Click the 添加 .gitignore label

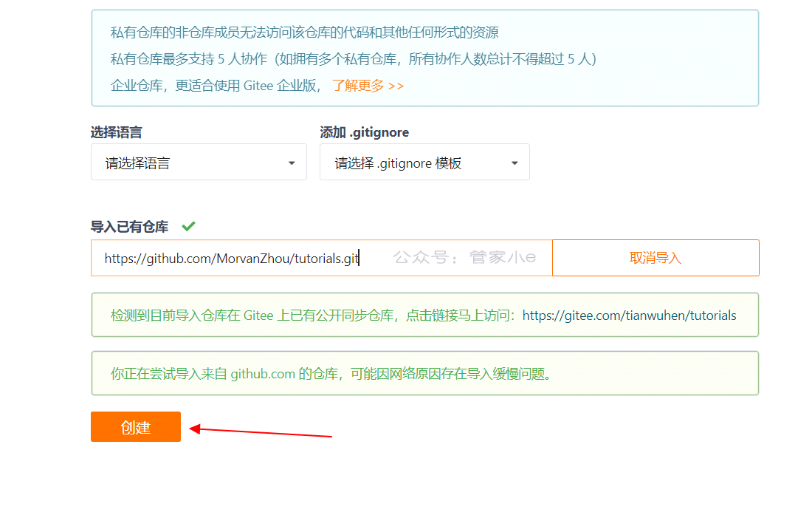(364, 133)
